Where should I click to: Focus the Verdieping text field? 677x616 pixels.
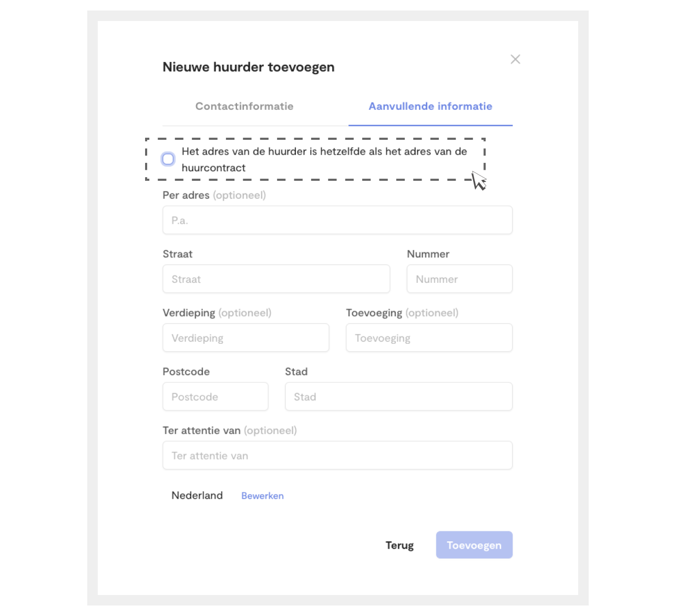tap(246, 338)
